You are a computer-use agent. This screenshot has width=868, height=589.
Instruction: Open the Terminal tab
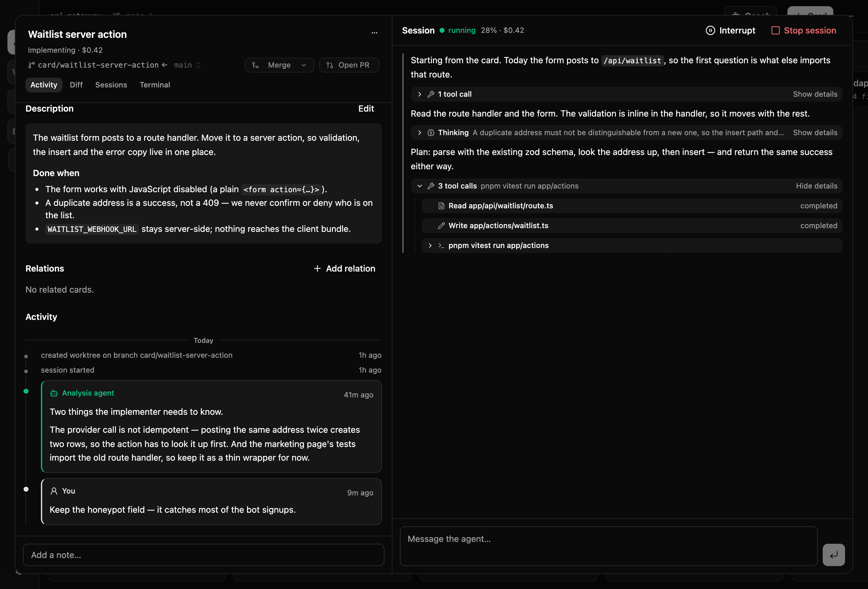(x=155, y=85)
